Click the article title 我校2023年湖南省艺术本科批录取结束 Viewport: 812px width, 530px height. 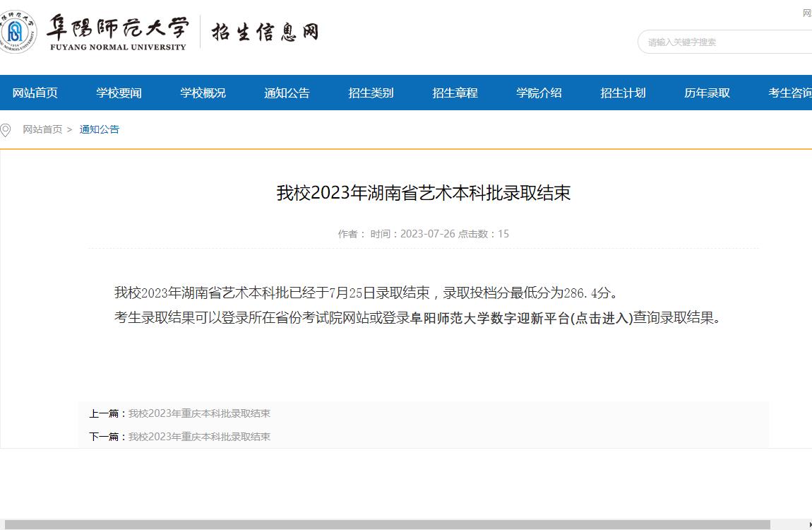[x=423, y=193]
